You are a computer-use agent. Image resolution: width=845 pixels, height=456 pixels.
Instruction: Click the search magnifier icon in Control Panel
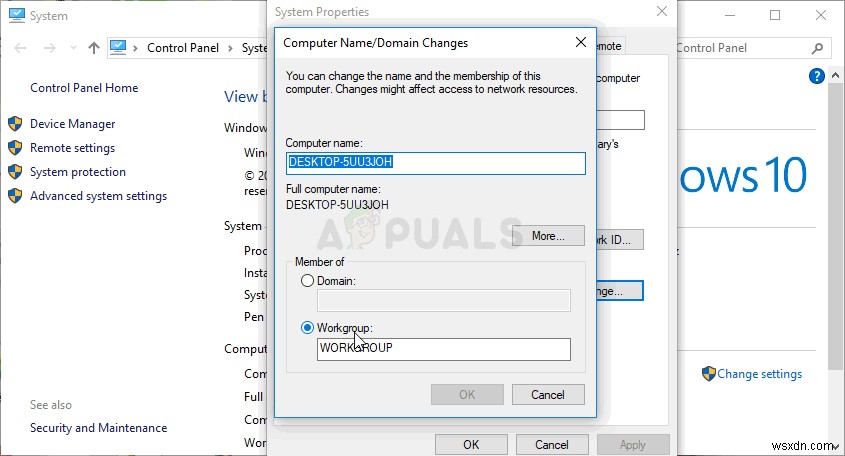point(817,48)
